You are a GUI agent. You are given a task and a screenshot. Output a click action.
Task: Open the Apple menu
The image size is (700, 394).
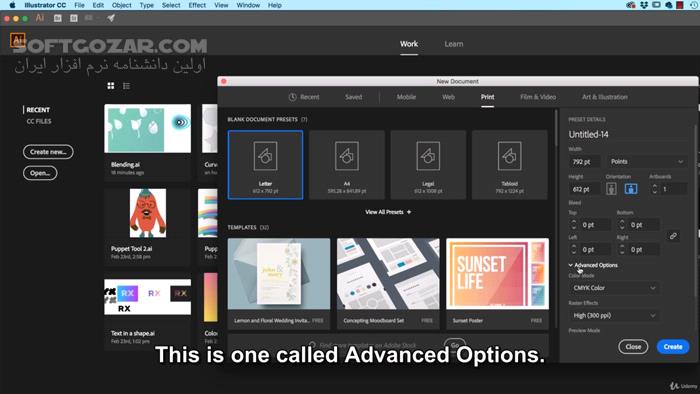[x=12, y=5]
